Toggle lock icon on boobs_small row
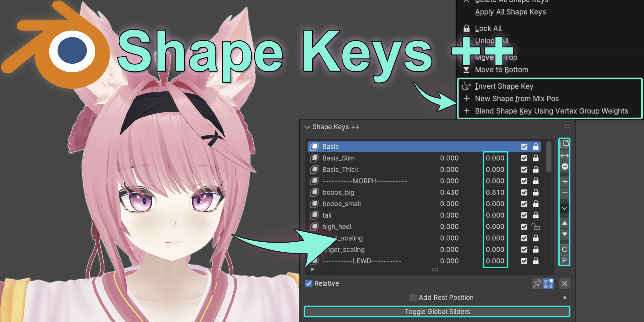The height and width of the screenshot is (322, 644). (x=536, y=204)
